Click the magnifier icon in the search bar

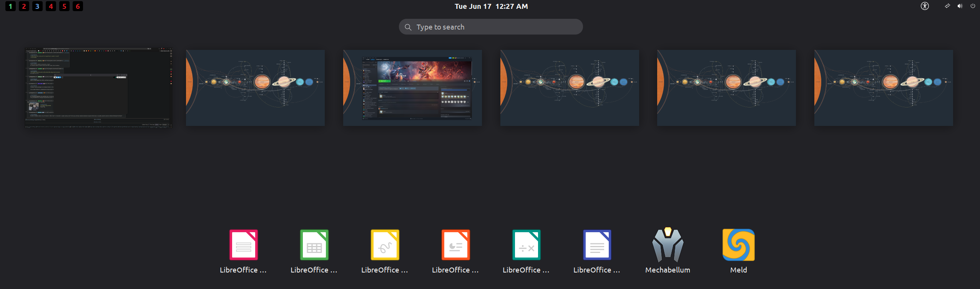[408, 27]
